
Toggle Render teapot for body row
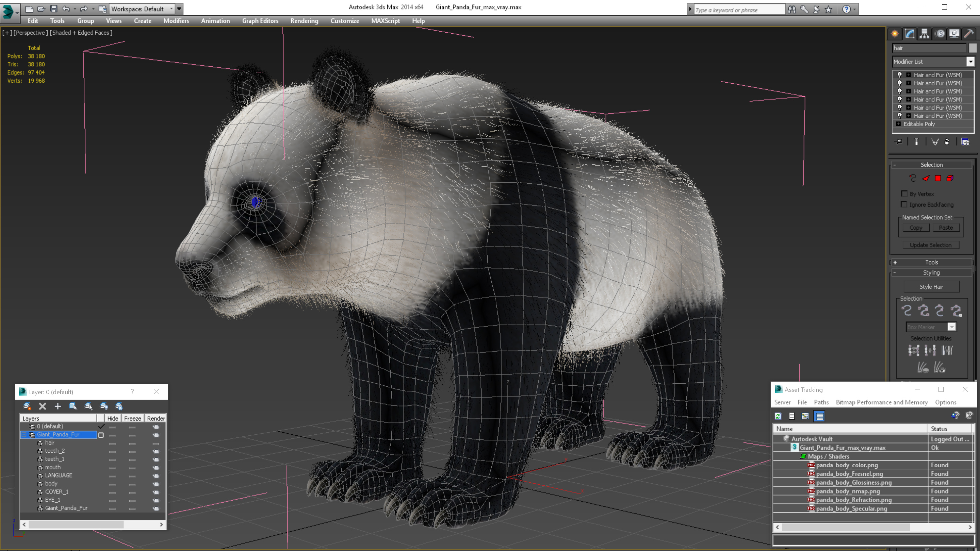point(156,484)
